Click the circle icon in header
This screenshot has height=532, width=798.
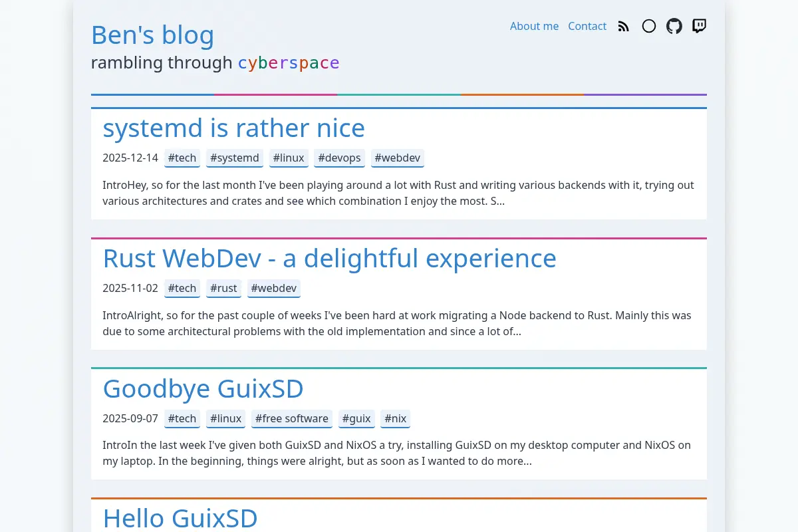649,26
